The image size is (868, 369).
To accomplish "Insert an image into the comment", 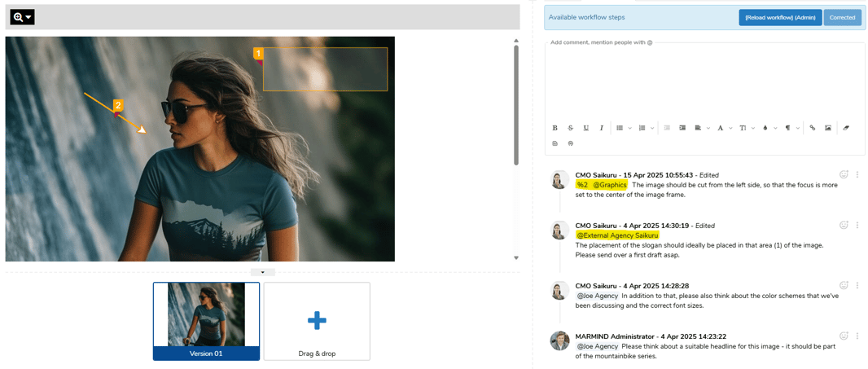I will tap(828, 128).
